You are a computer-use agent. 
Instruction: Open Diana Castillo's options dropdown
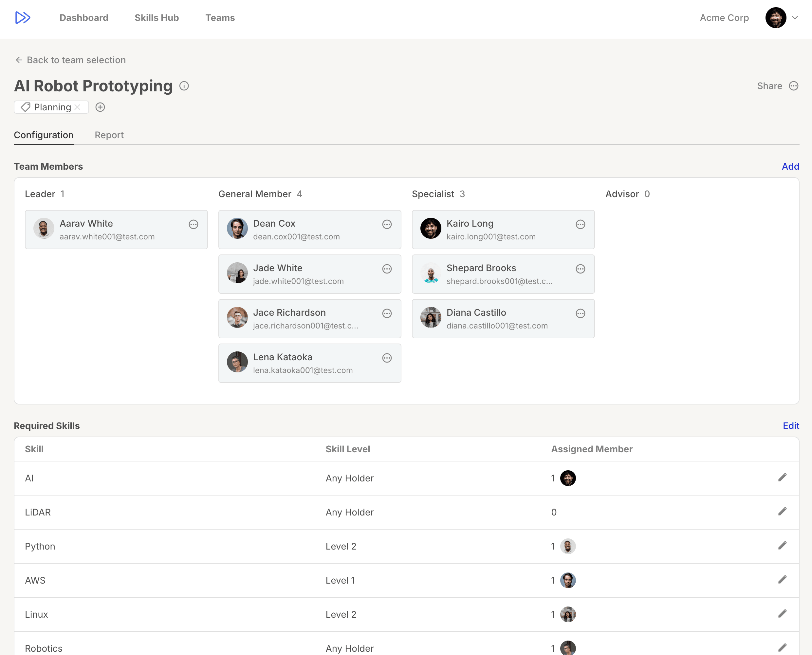click(x=581, y=313)
